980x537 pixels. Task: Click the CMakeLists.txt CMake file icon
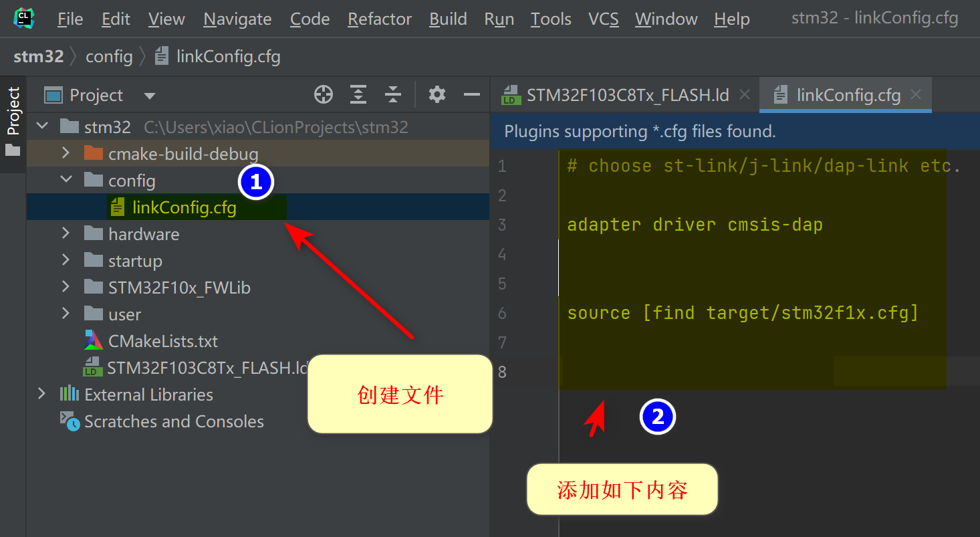tap(93, 340)
